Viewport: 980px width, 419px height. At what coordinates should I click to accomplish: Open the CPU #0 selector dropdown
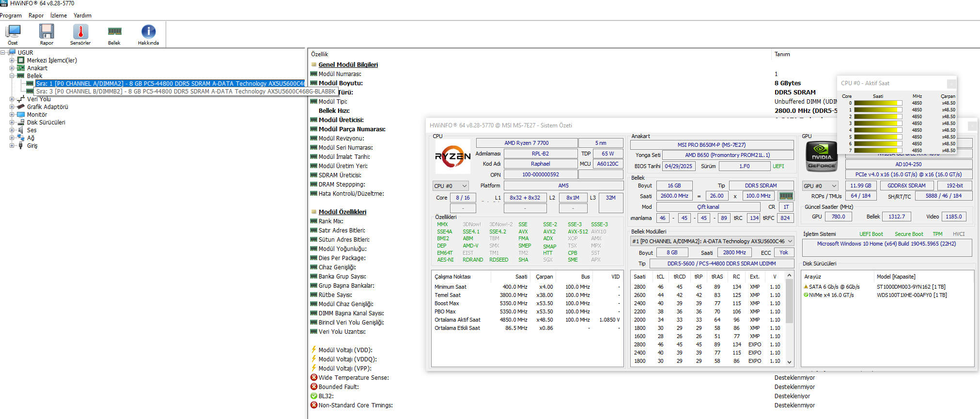pos(451,186)
